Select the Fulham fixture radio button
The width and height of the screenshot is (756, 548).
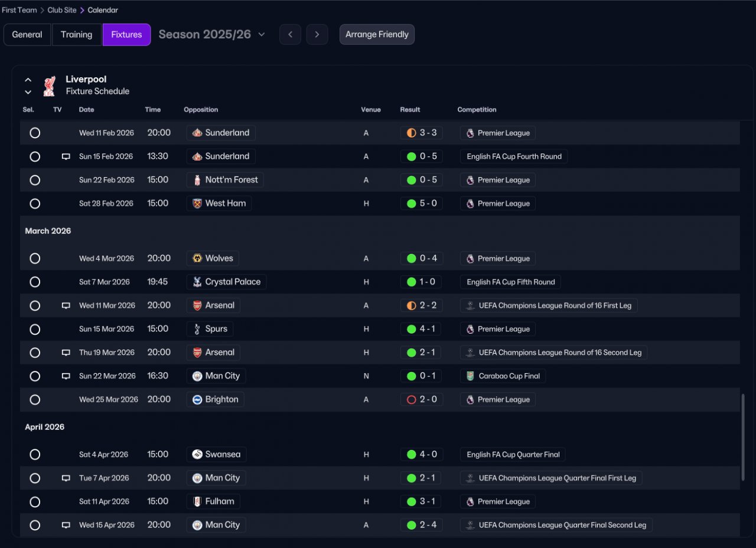[35, 502]
